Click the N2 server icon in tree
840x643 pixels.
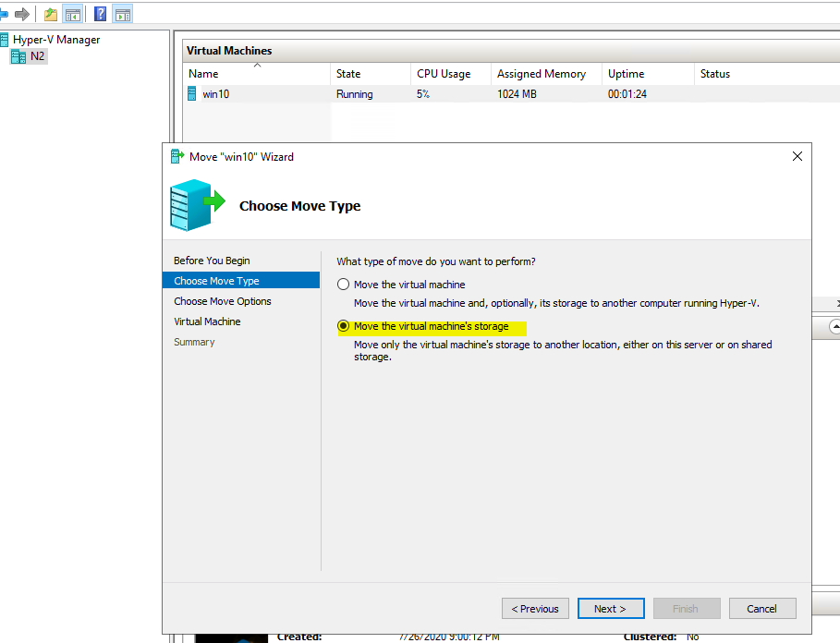pyautogui.click(x=18, y=56)
